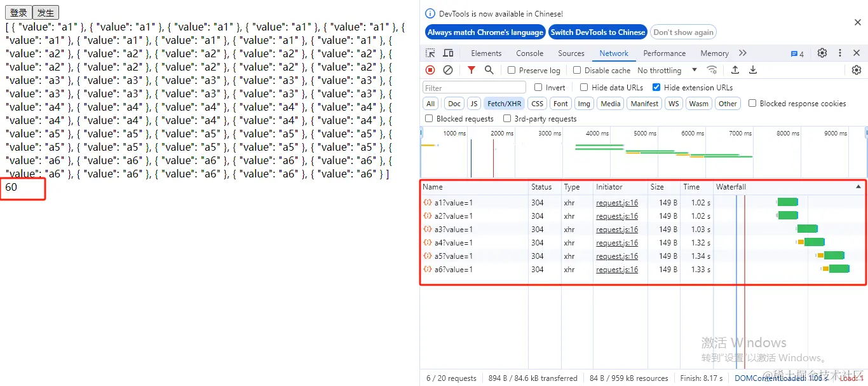This screenshot has height=386, width=868.
Task: Open the No throttling dropdown
Action: (x=667, y=70)
